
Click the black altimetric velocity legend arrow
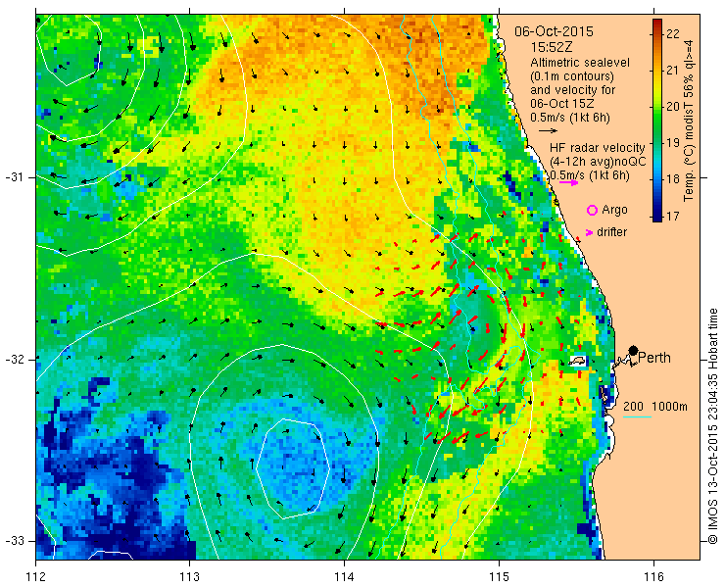(548, 131)
